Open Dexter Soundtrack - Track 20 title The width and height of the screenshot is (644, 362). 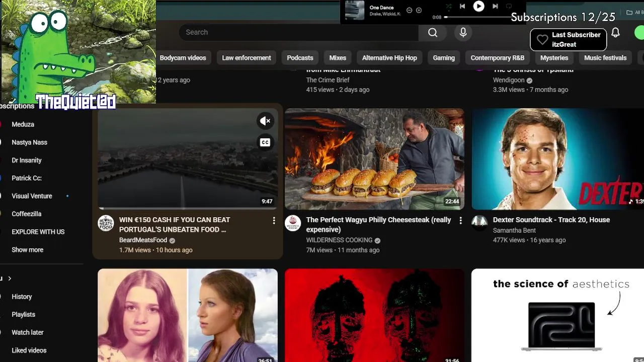coord(551,220)
